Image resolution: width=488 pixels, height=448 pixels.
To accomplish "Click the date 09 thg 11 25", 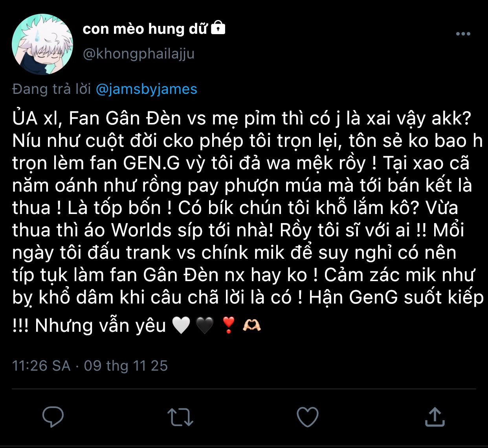I will (126, 366).
